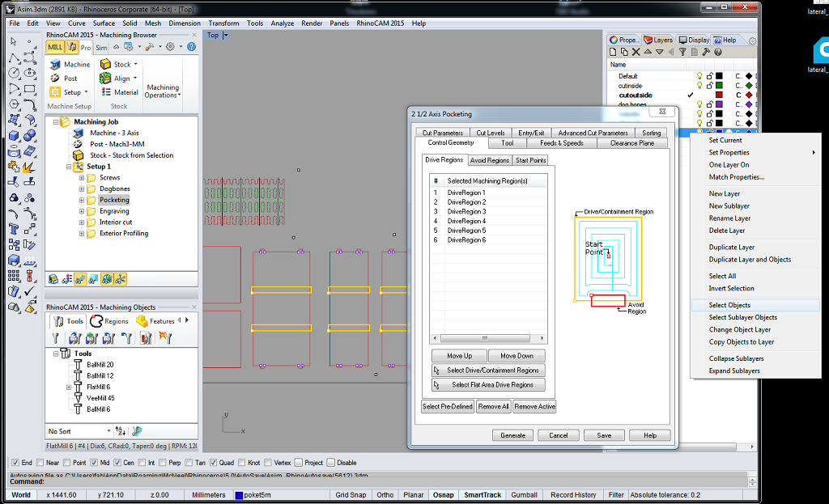Open the No Sort dropdown
Viewport: 829px width, 504px height.
point(79,431)
